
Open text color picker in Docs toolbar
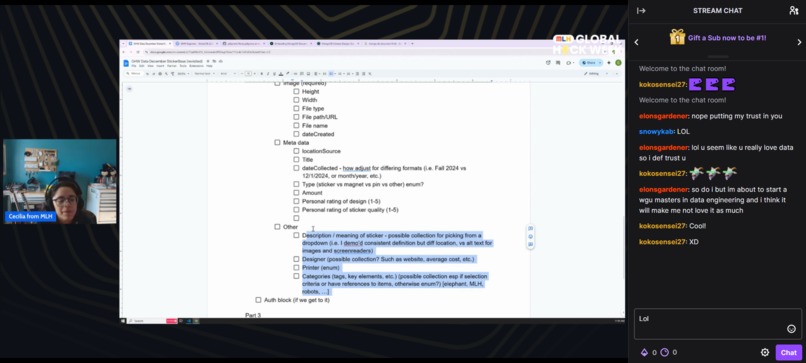point(281,74)
